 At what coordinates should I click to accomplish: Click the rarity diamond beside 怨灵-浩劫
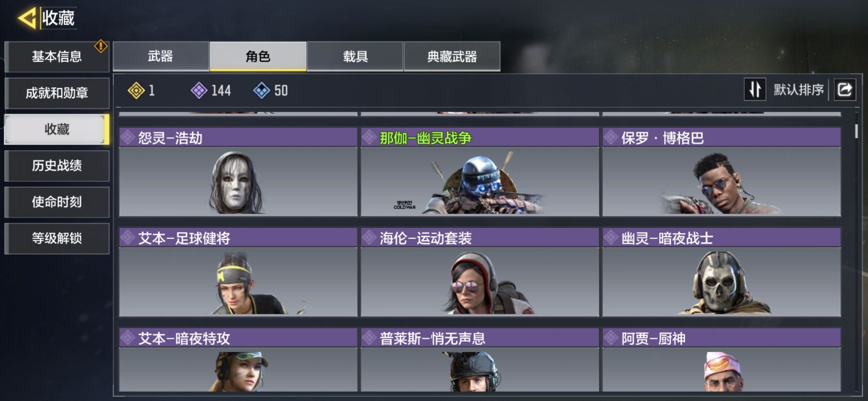pos(128,137)
